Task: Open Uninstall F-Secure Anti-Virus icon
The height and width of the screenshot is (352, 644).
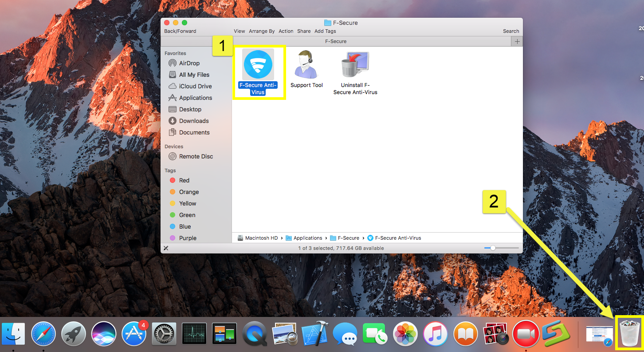Action: click(355, 65)
